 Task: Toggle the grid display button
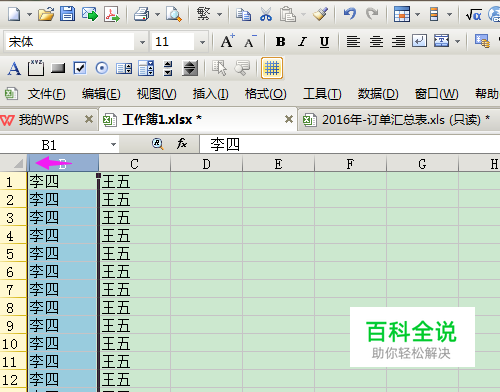click(272, 68)
